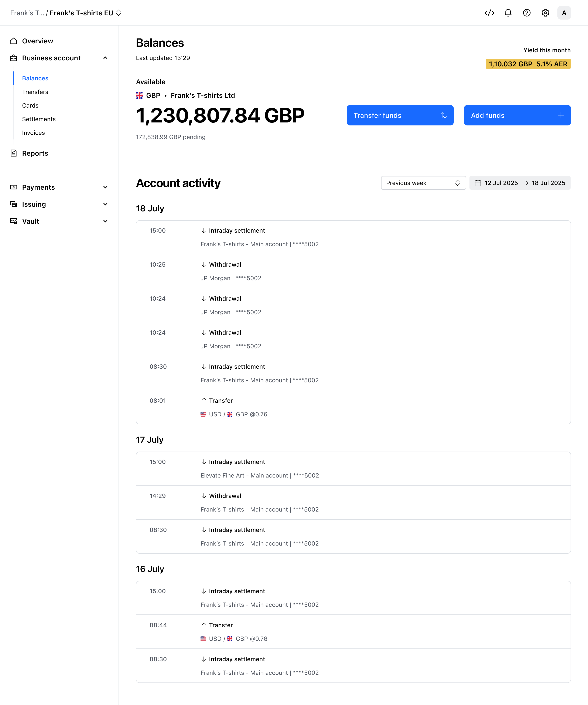
Task: Open the 18 July 15:00 Intraday settlement row
Action: coord(353,237)
